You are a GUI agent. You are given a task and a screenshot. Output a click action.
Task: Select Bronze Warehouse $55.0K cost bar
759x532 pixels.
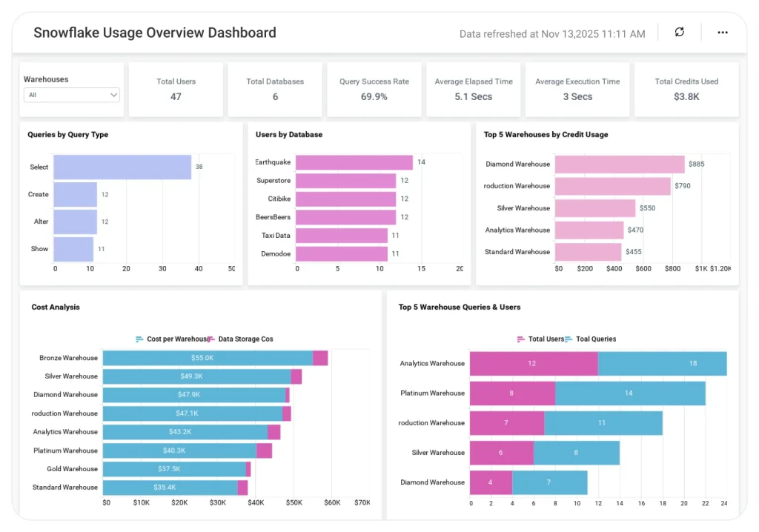208,358
